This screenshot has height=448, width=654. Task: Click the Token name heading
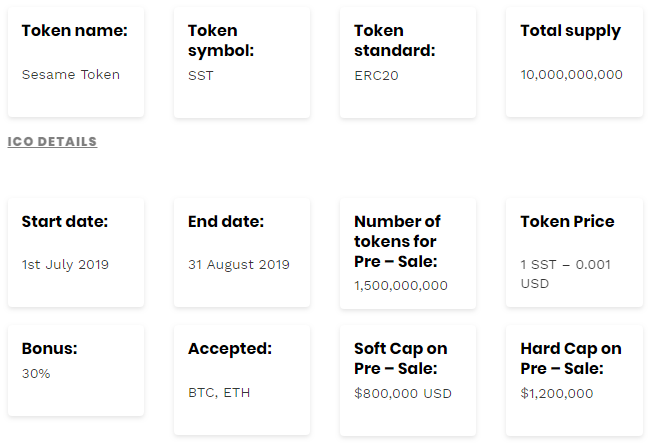[x=75, y=31]
